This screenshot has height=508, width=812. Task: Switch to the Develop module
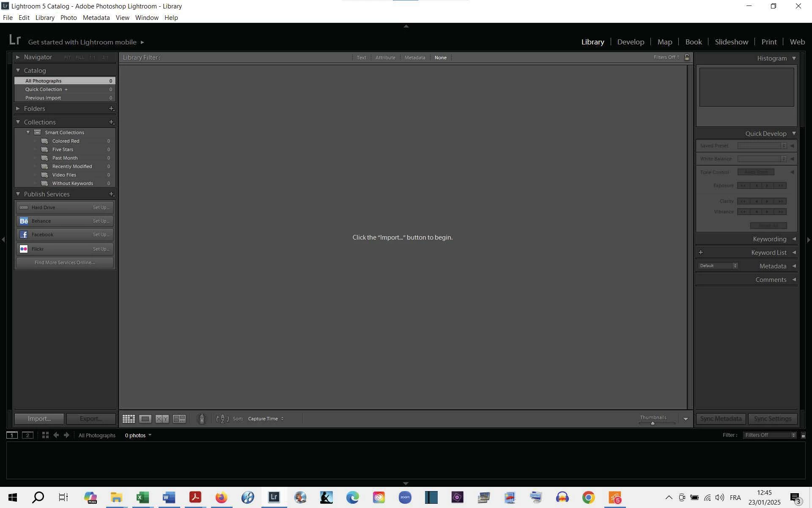(x=630, y=42)
